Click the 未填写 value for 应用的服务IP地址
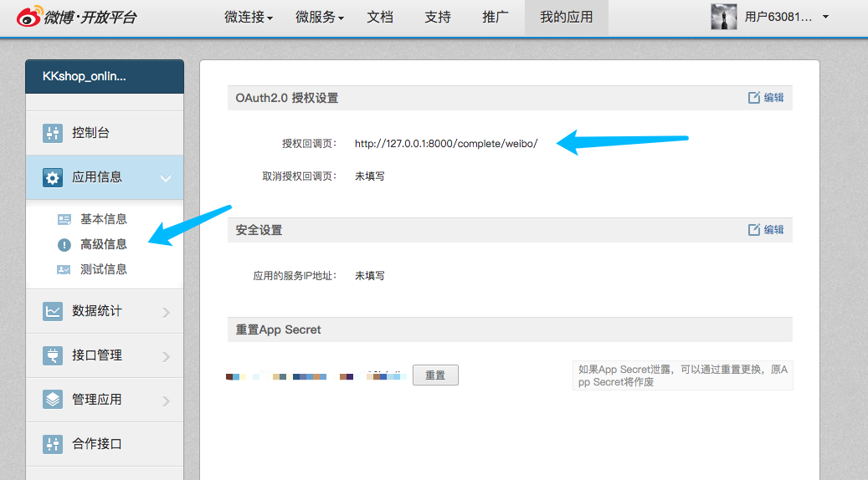The height and width of the screenshot is (480, 868). click(x=370, y=275)
